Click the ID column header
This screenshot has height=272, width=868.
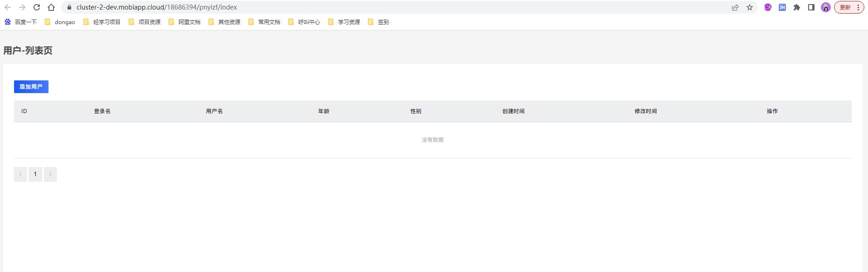[24, 111]
